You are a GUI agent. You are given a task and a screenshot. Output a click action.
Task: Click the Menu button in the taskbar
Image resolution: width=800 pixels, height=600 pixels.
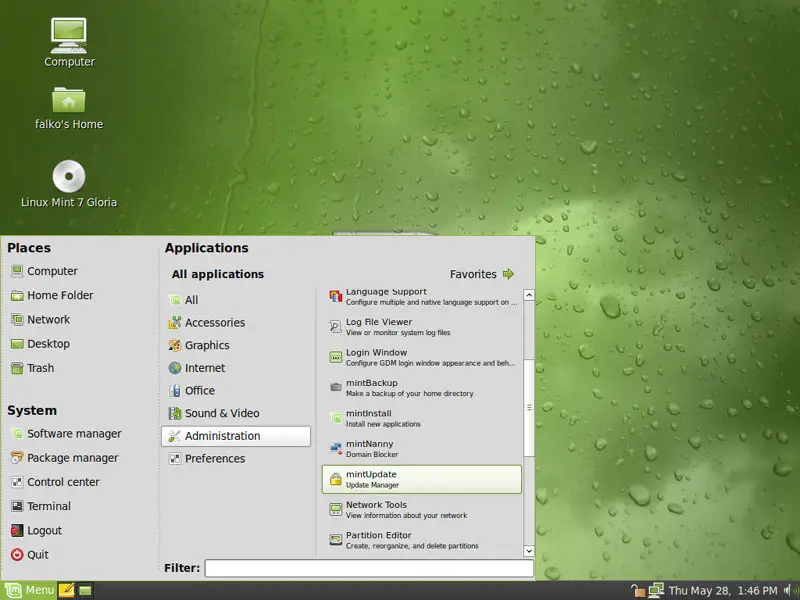[x=29, y=590]
